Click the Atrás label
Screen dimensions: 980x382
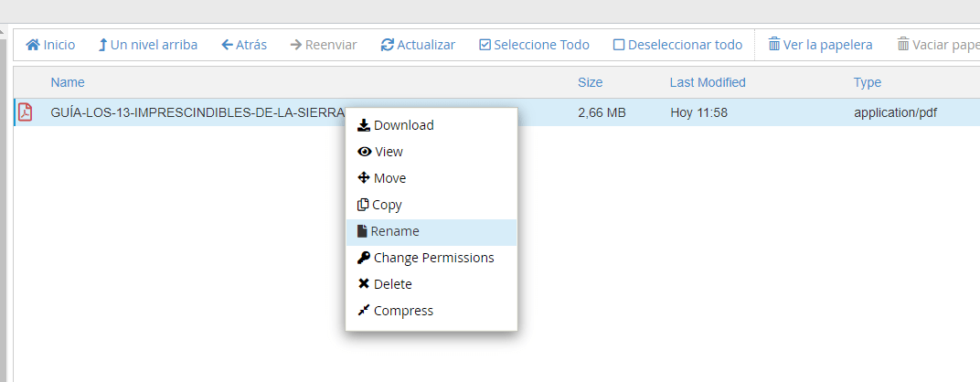tap(251, 45)
